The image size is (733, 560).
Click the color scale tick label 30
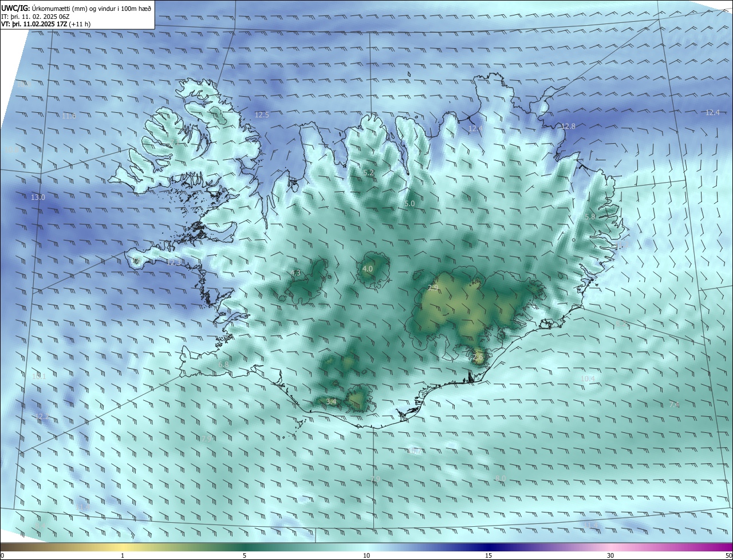click(x=610, y=556)
